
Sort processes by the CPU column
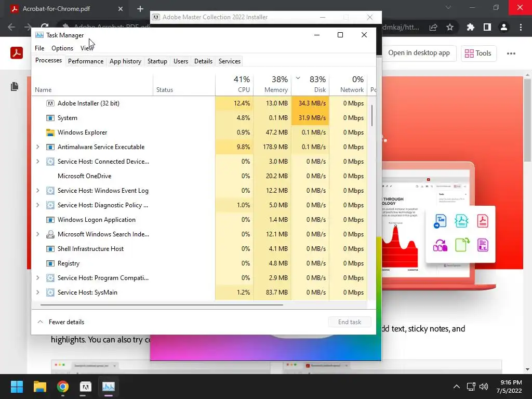point(234,84)
